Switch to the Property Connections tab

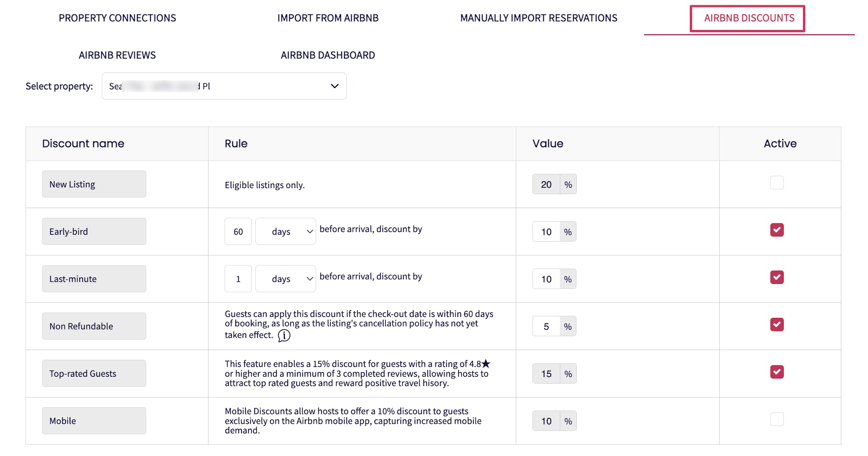[x=117, y=18]
